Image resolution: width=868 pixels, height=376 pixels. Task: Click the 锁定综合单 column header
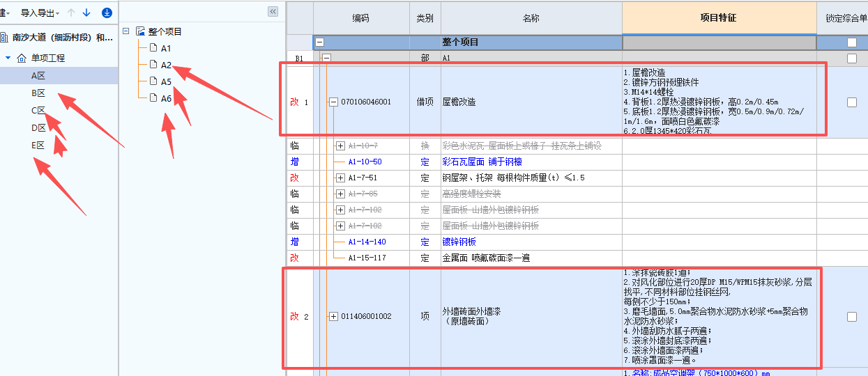(x=842, y=18)
